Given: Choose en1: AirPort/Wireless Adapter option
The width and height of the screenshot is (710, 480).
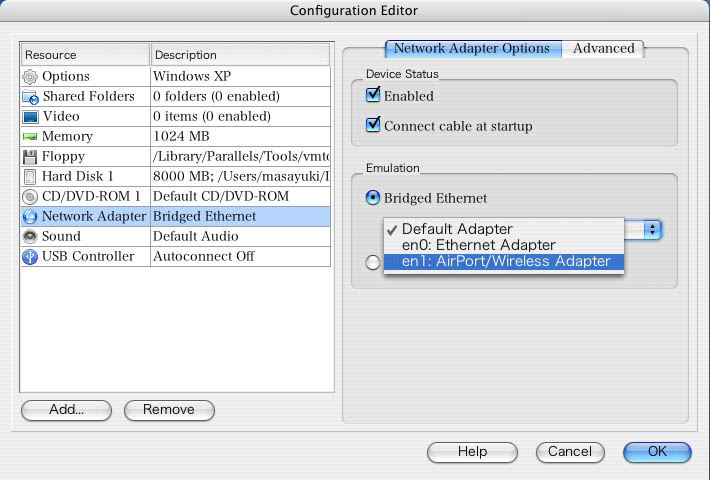Looking at the screenshot, I should pos(505,261).
